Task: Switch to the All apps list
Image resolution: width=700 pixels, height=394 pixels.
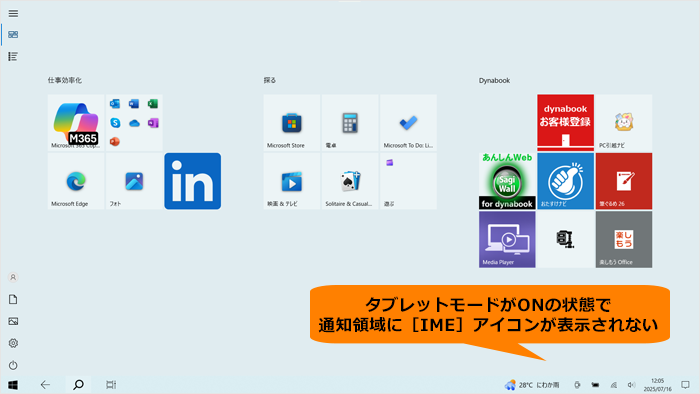Action: (x=13, y=56)
